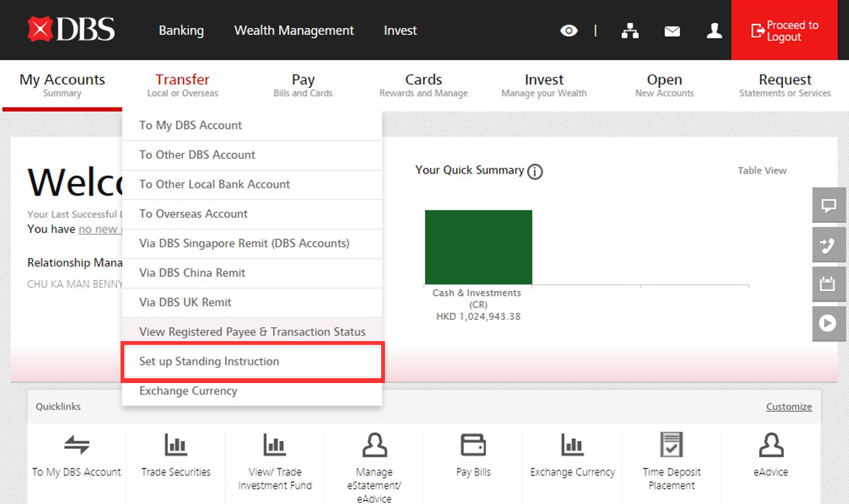Expand the Request Statements or Services menu
The height and width of the screenshot is (504, 849).
785,86
